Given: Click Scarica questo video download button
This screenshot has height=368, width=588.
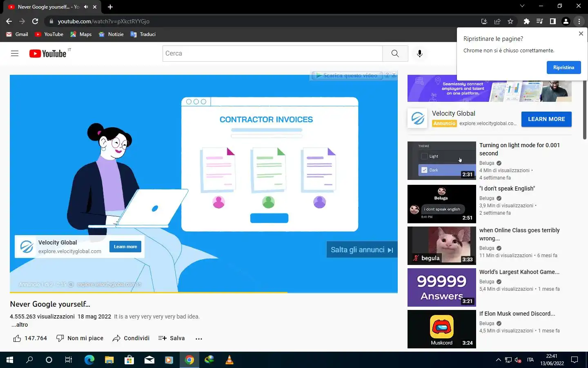Looking at the screenshot, I should pos(347,75).
